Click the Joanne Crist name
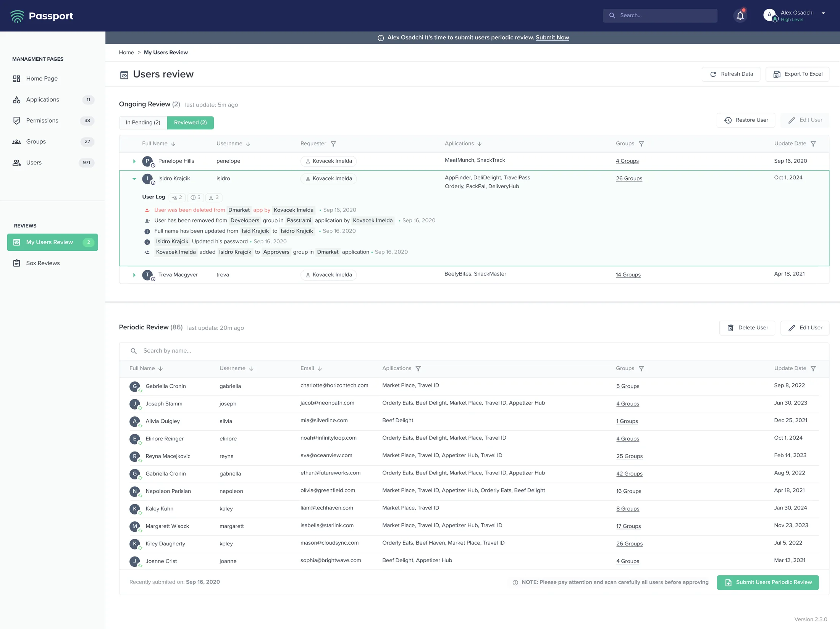The height and width of the screenshot is (629, 840). click(161, 561)
